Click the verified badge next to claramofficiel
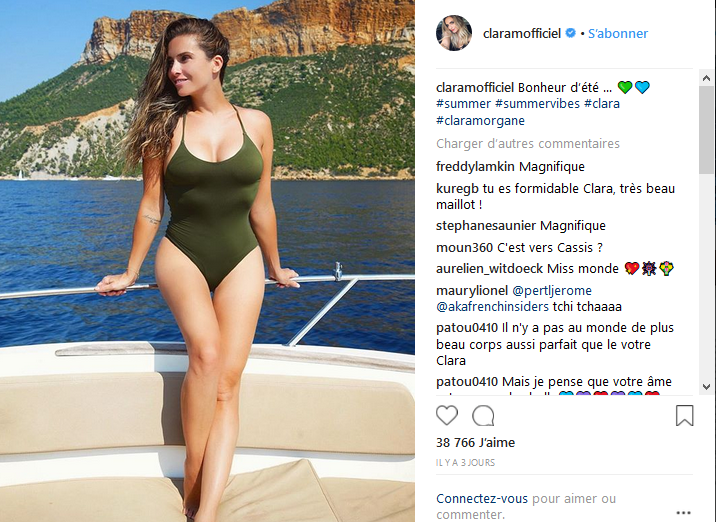716x522 pixels. [x=570, y=33]
